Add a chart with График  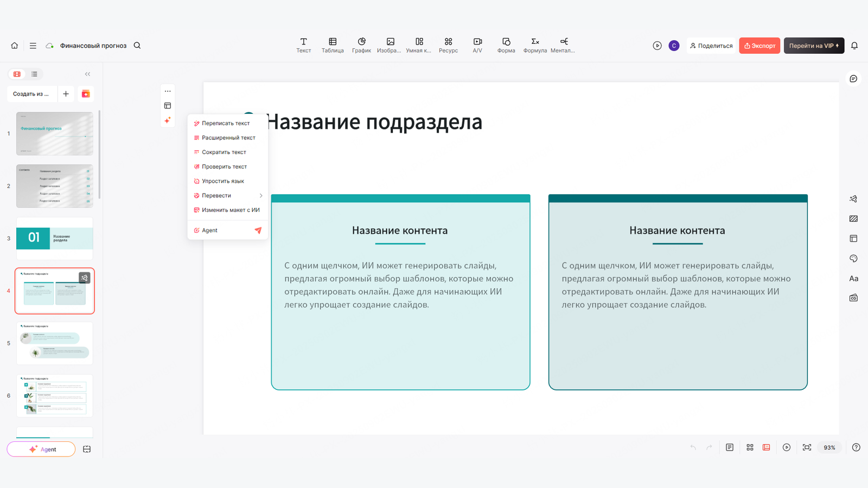coord(361,46)
